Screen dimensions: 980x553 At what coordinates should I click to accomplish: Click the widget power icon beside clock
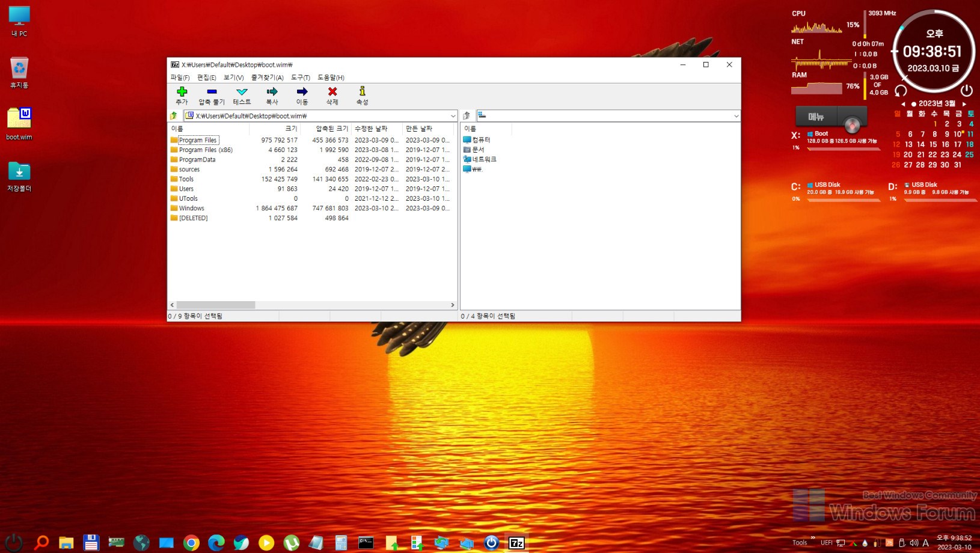pos(967,91)
